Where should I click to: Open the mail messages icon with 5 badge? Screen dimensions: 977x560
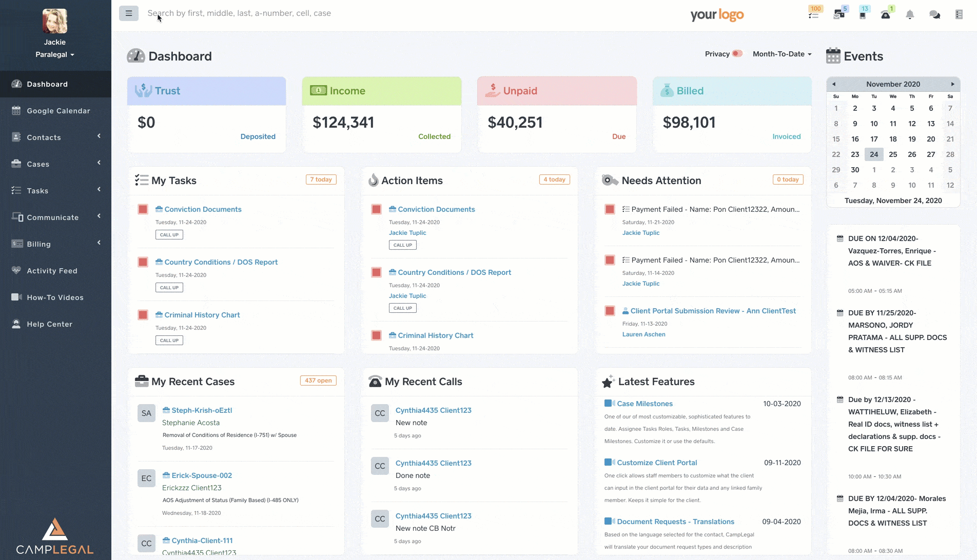coord(839,14)
